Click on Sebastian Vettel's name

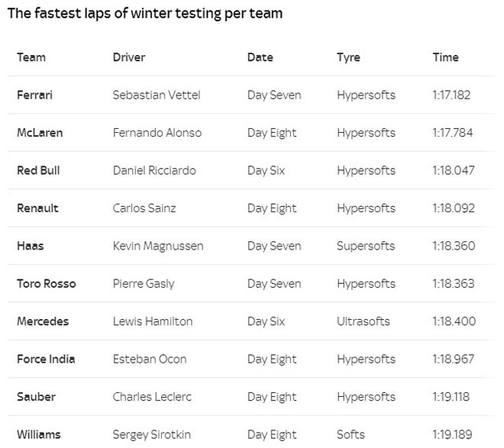157,95
